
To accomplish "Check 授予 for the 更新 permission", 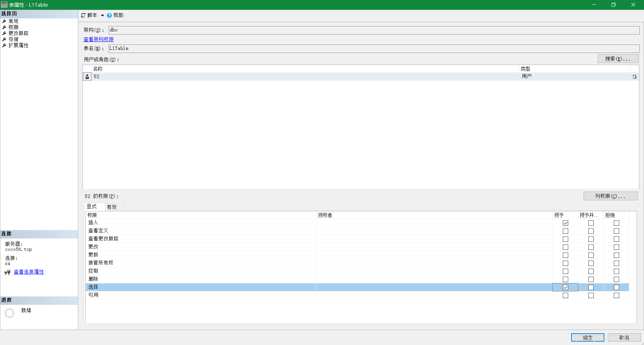I will [x=566, y=255].
